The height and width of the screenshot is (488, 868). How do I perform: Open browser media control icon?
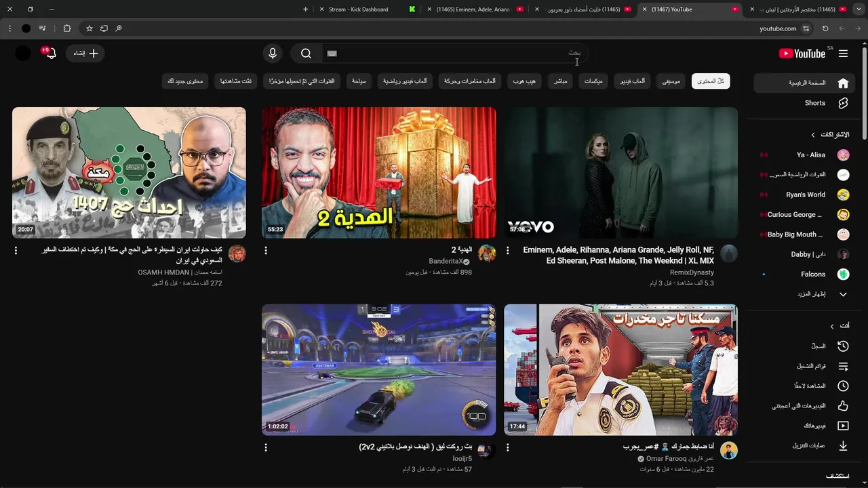(43, 28)
